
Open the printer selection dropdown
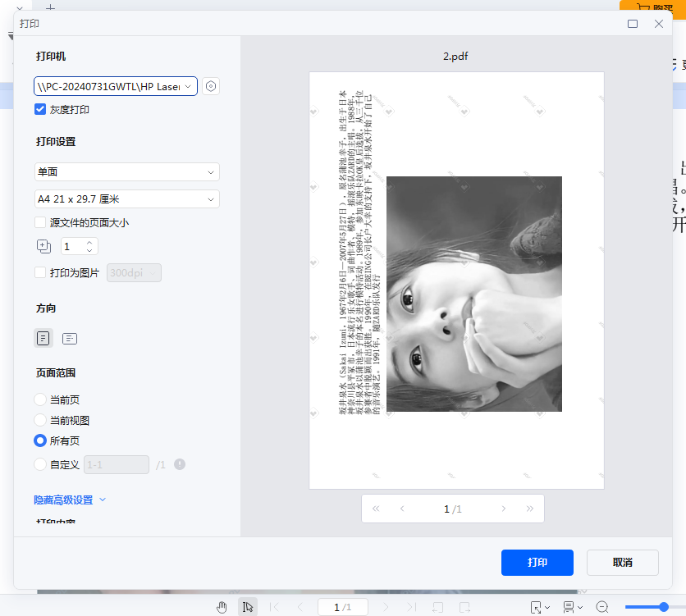115,86
